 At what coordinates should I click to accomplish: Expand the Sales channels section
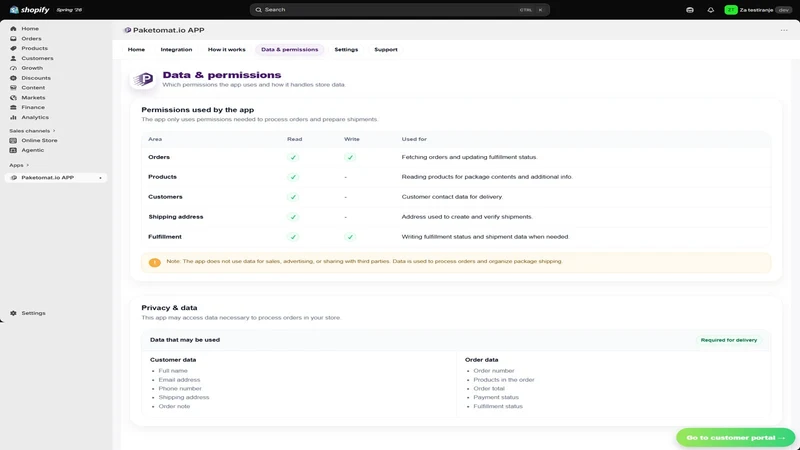pyautogui.click(x=32, y=131)
